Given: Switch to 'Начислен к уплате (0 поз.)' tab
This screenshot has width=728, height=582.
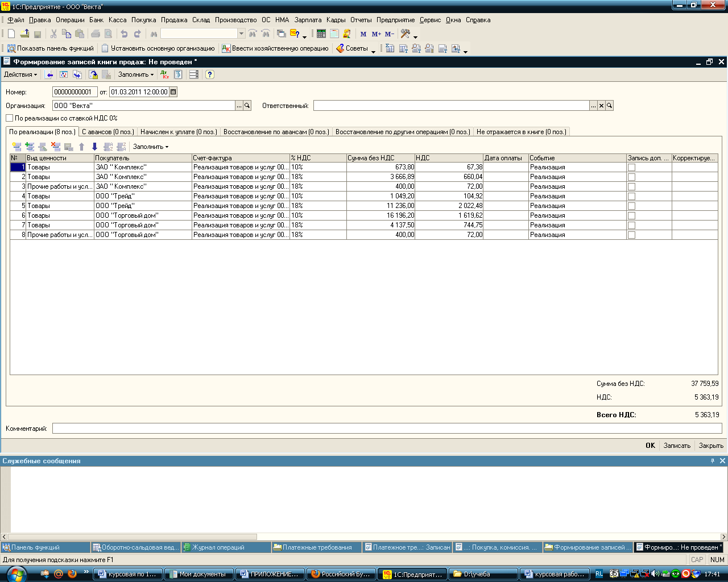Looking at the screenshot, I should pos(179,132).
